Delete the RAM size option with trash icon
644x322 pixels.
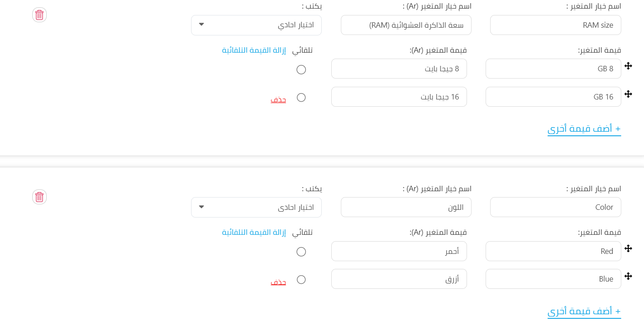coord(39,15)
